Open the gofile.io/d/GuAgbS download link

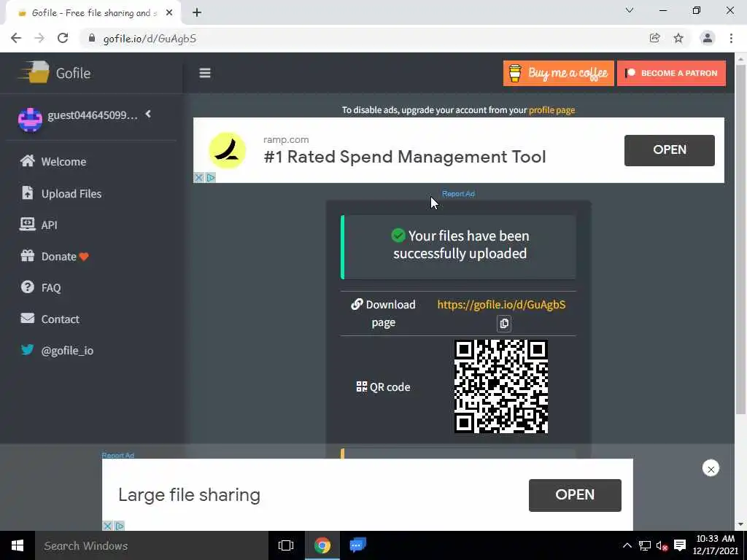[501, 305]
